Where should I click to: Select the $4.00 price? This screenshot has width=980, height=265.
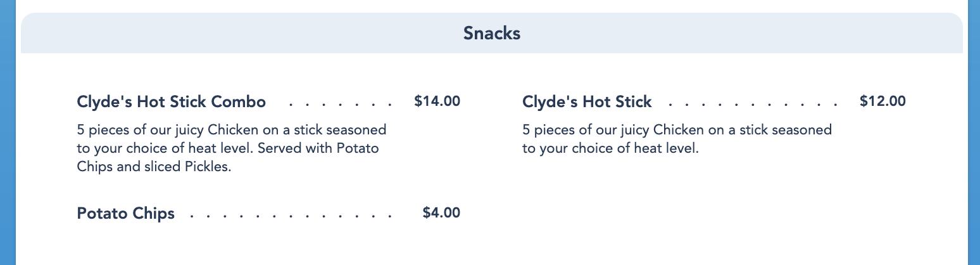pos(441,213)
